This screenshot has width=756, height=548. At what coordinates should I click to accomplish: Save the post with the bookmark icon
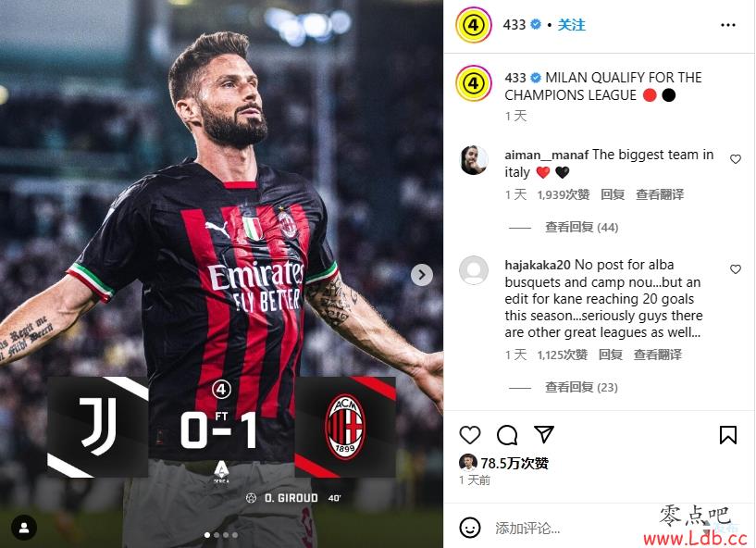click(727, 435)
